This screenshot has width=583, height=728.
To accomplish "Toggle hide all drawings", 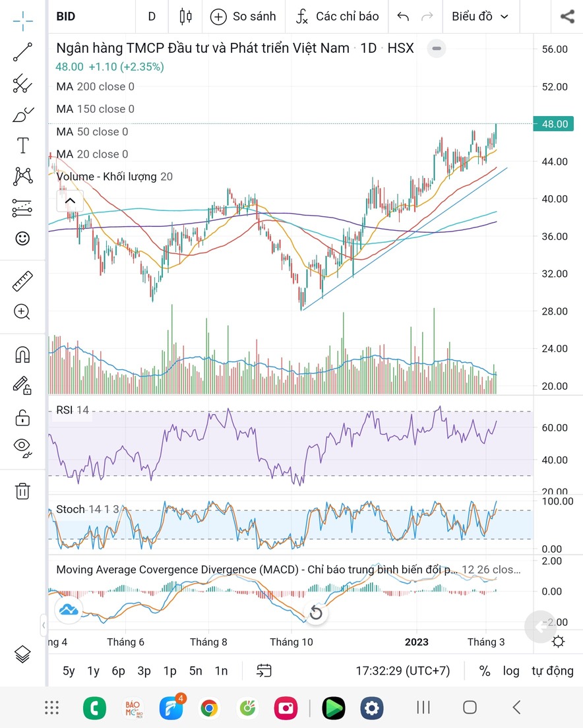I will click(x=22, y=448).
